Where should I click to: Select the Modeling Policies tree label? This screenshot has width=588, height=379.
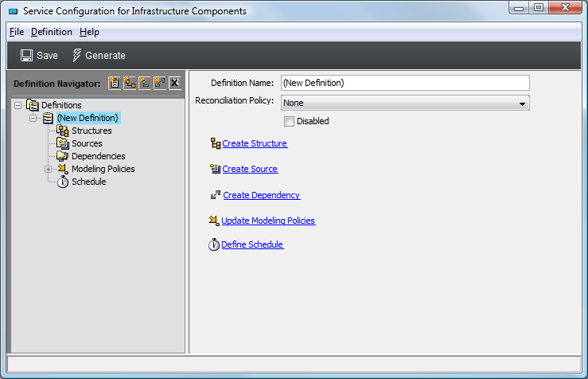(103, 169)
